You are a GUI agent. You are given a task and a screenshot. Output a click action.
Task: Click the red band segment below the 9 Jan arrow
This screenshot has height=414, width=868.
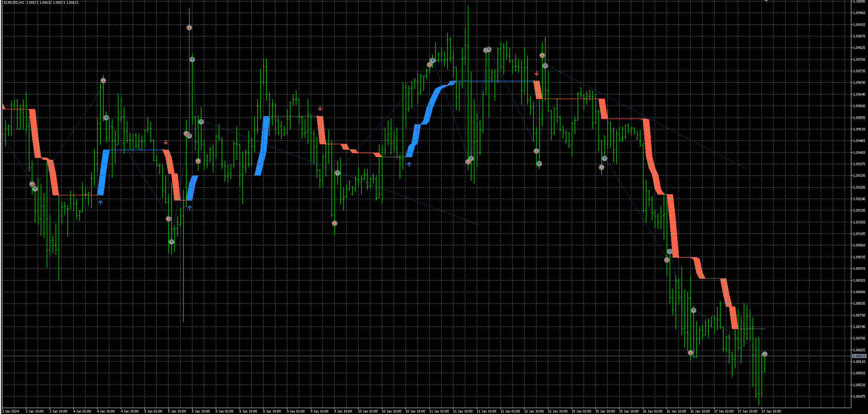click(321, 130)
